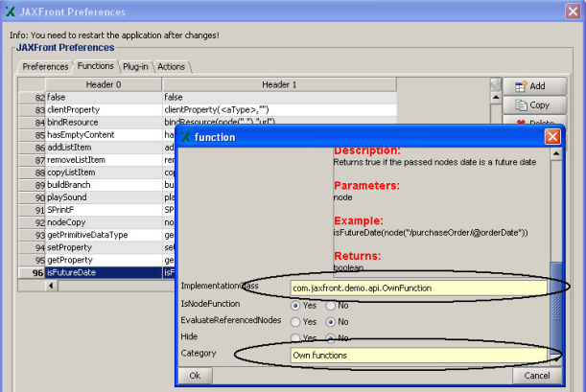Select No for EvaluateReferencedNodes
This screenshot has width=586, height=392.
332,321
